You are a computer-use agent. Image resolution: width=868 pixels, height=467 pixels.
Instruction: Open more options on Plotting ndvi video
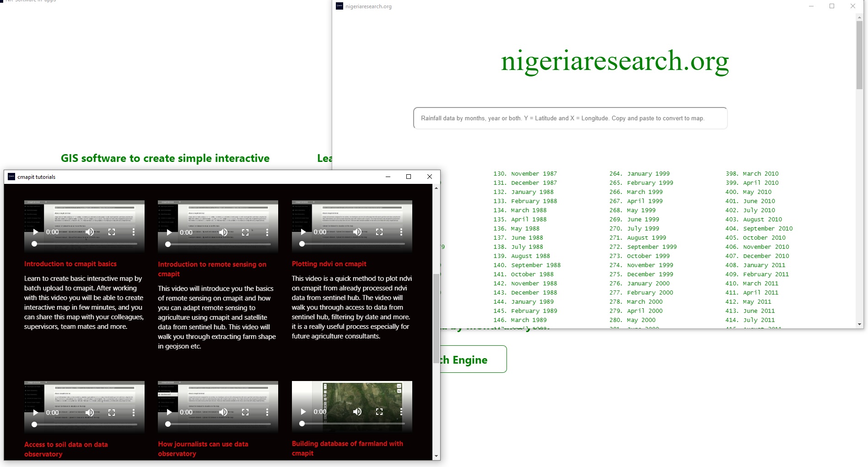(401, 232)
